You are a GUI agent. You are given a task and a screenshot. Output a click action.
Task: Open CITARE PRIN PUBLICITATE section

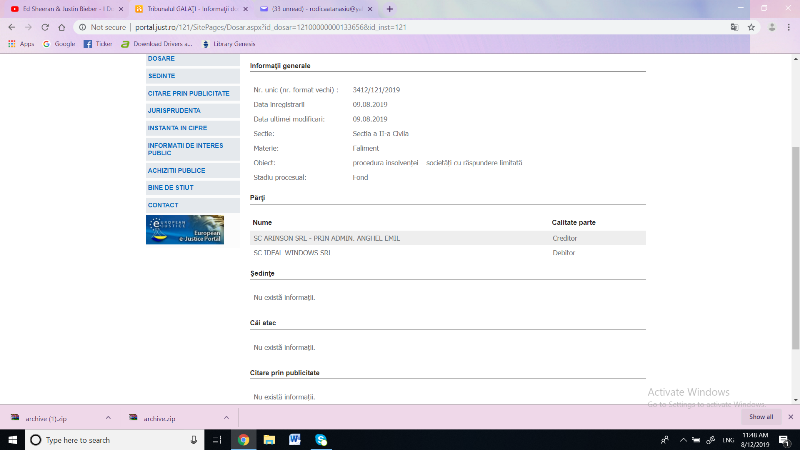tap(192, 94)
